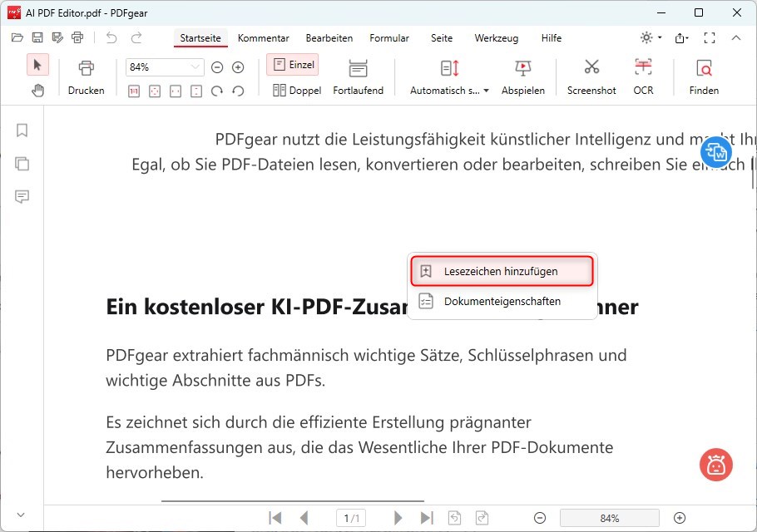Click the blue convert to Word floating button
This screenshot has width=757, height=532.
coord(716,152)
